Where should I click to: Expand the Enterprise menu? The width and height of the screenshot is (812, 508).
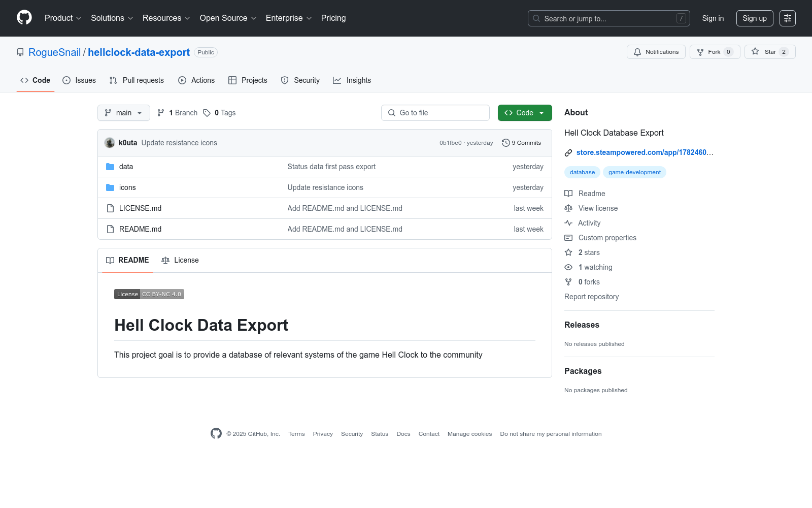point(289,18)
